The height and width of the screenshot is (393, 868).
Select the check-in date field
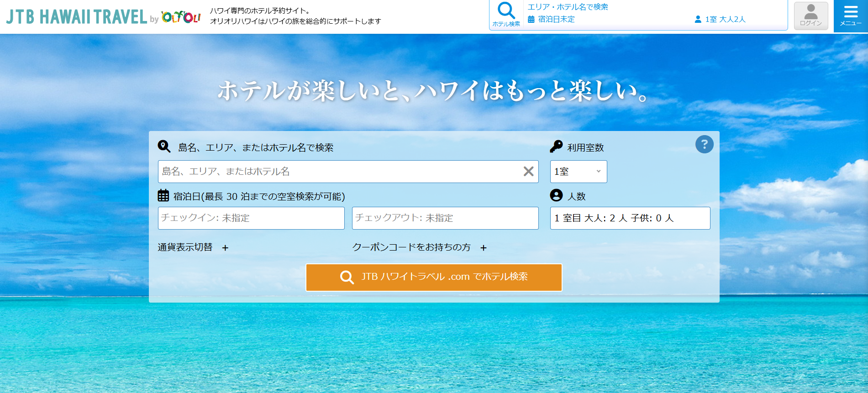click(251, 218)
